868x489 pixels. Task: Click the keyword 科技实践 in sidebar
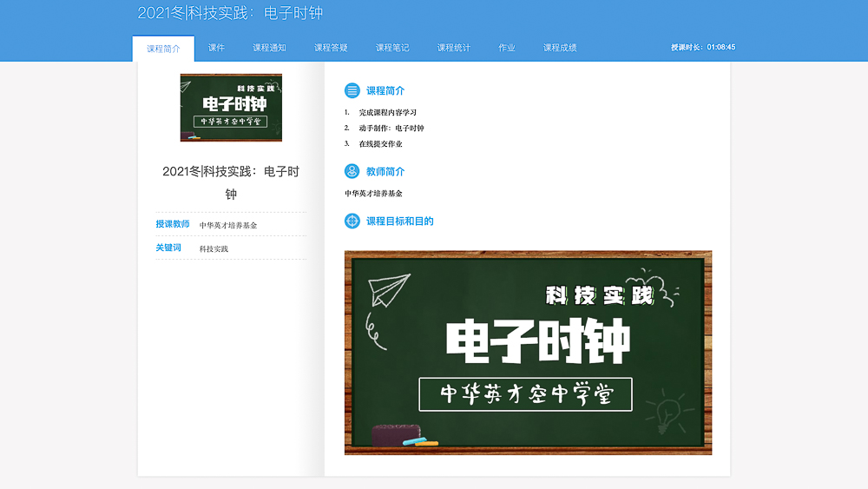click(x=214, y=248)
